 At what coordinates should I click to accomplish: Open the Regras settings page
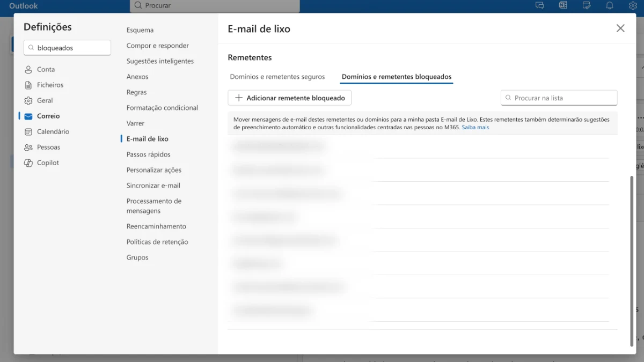pyautogui.click(x=136, y=92)
